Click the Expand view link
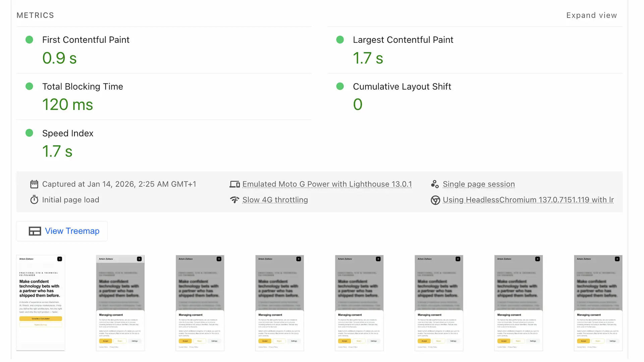This screenshot has width=644, height=362. (591, 15)
